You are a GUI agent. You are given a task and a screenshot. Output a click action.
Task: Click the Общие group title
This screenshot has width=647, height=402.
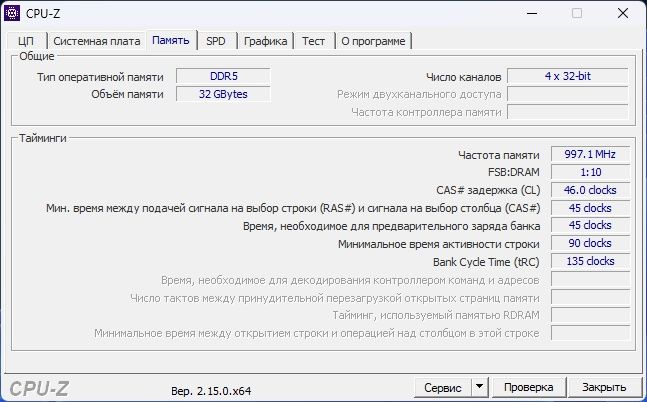[37, 56]
